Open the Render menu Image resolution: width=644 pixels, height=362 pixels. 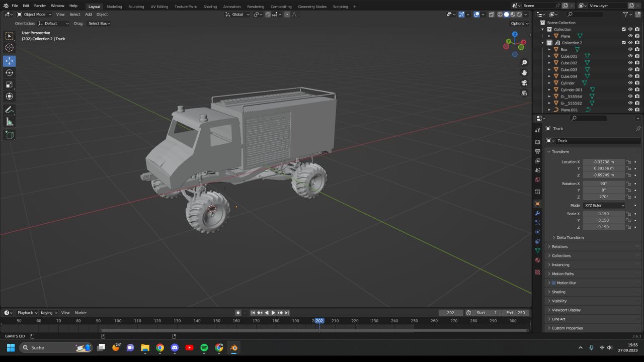point(40,6)
